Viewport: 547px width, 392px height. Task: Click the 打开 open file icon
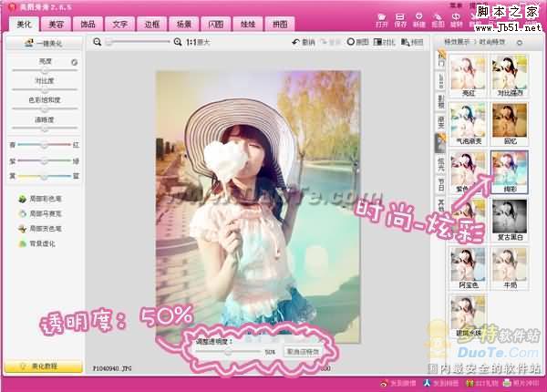[x=382, y=20]
